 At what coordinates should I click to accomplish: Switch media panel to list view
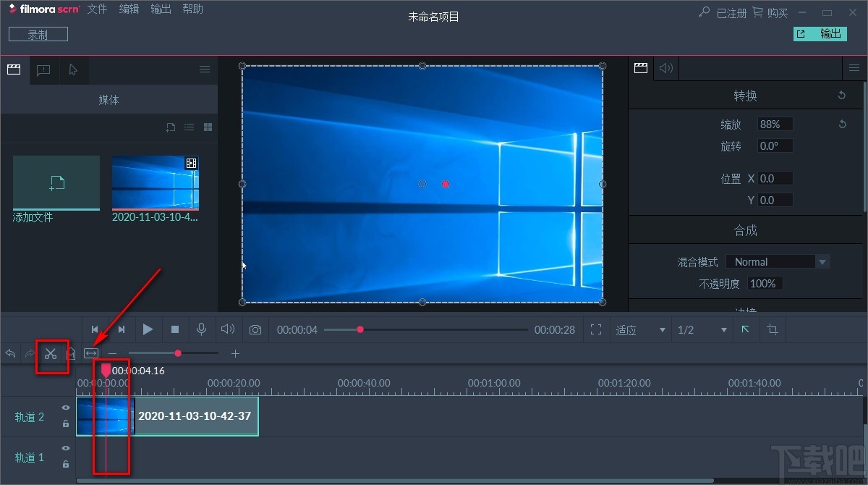click(x=189, y=127)
